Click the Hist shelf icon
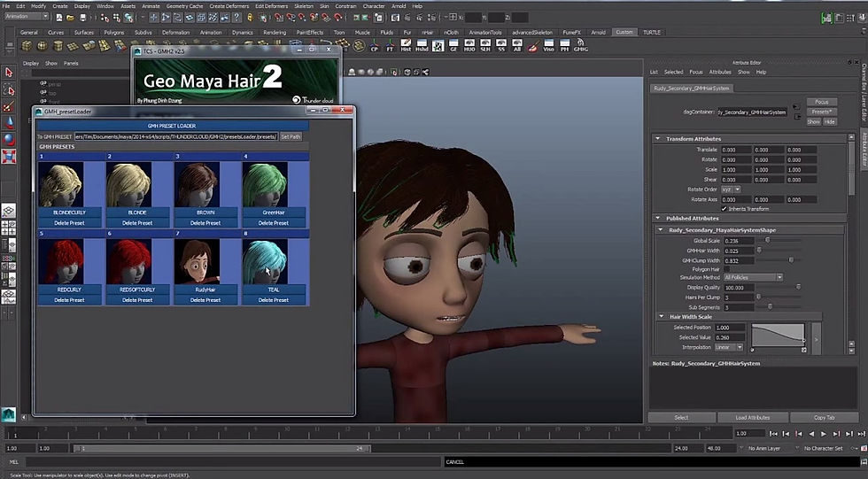This screenshot has height=479, width=868. pos(406,45)
